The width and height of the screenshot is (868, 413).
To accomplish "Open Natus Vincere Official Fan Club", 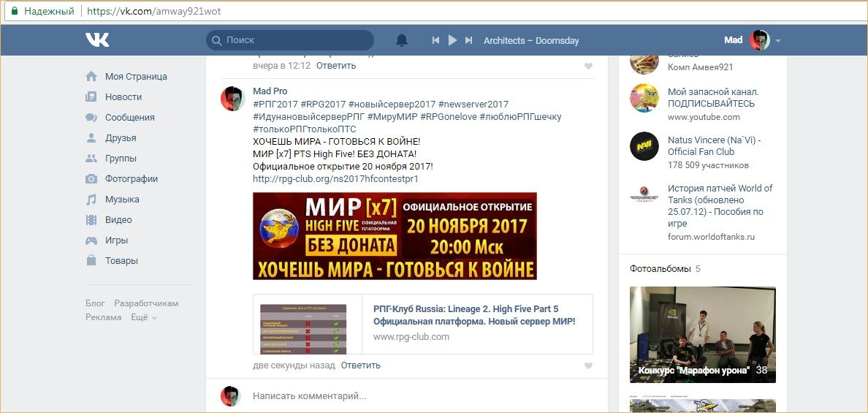I will click(x=714, y=145).
